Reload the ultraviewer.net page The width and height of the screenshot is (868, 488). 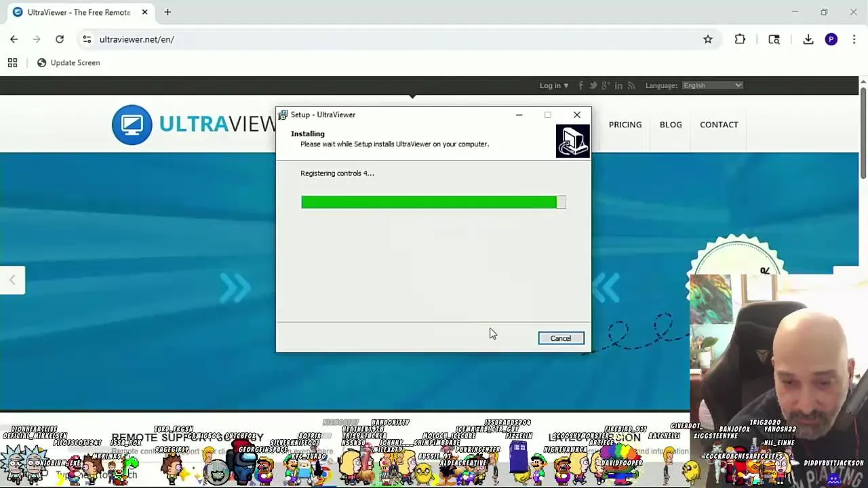tap(60, 39)
